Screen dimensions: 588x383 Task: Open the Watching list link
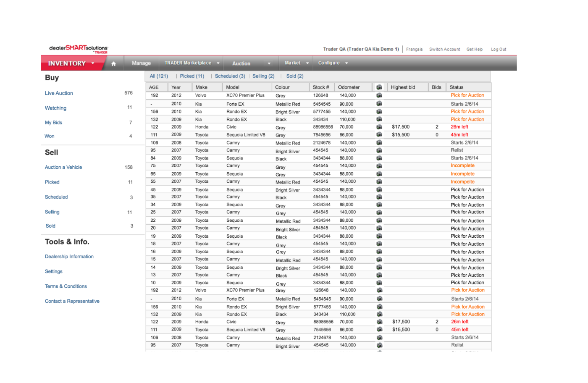click(x=55, y=108)
